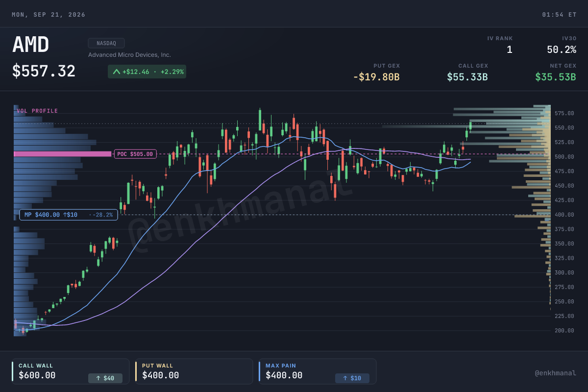Click the 475.00 price axis label
588x392 pixels.
564,171
